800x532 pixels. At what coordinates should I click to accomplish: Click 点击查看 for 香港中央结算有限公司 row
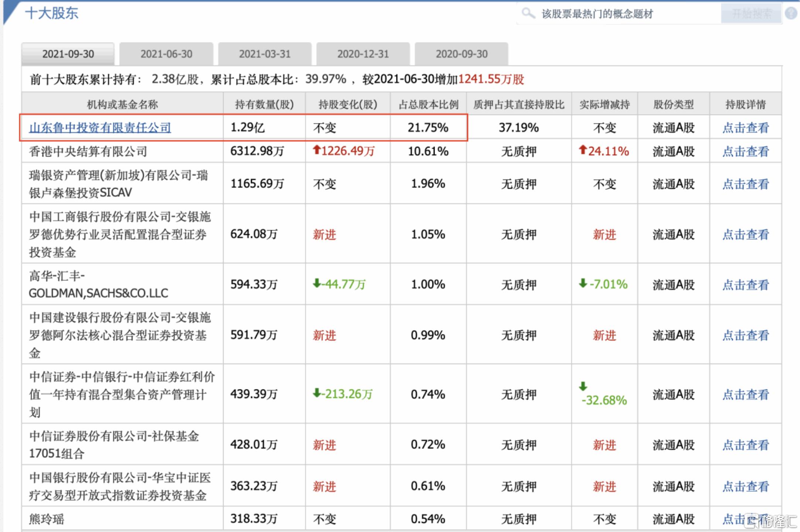pos(746,151)
